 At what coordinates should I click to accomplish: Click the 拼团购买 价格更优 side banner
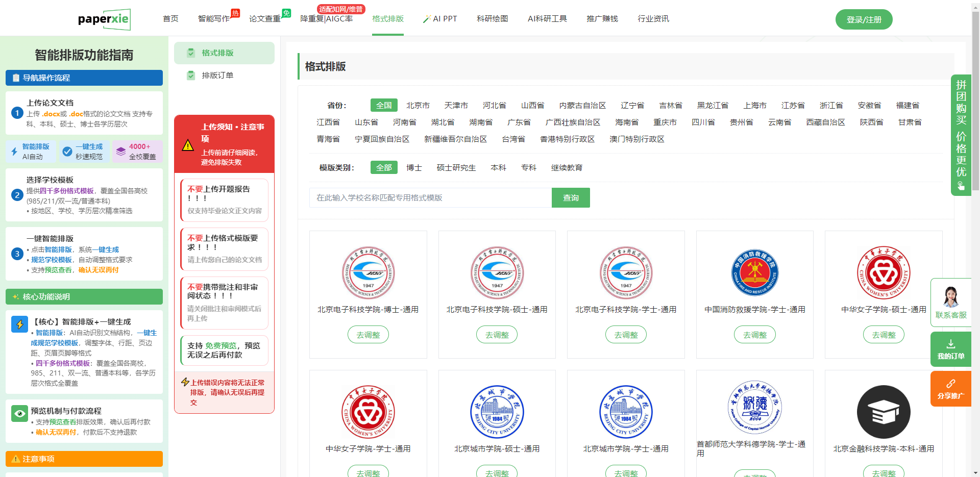(x=961, y=135)
